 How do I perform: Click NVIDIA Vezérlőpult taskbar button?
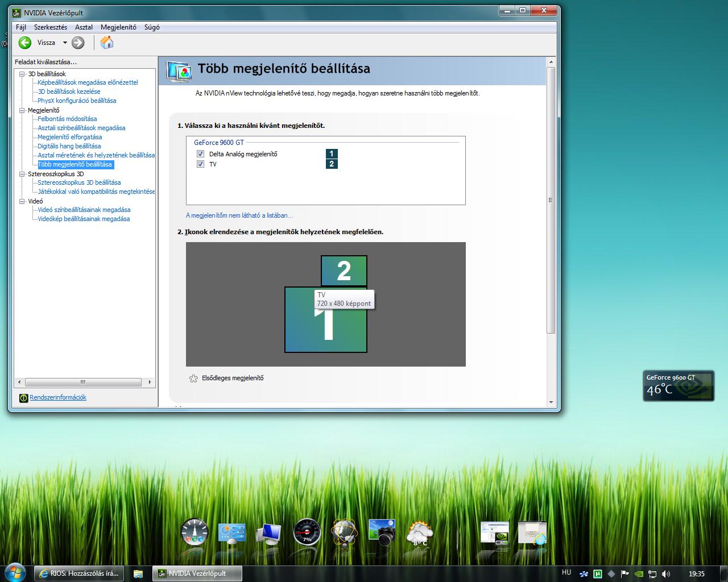(x=197, y=573)
